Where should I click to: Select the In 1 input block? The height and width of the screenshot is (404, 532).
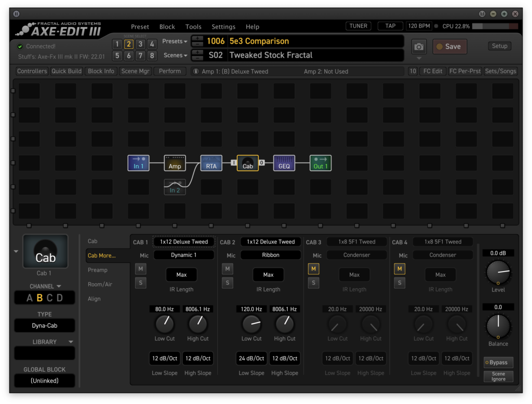(138, 163)
